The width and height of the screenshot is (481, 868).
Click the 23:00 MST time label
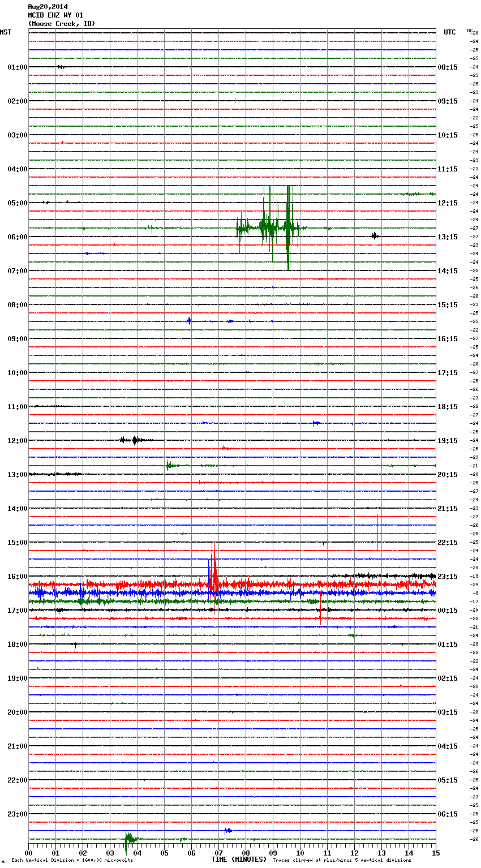pos(18,814)
